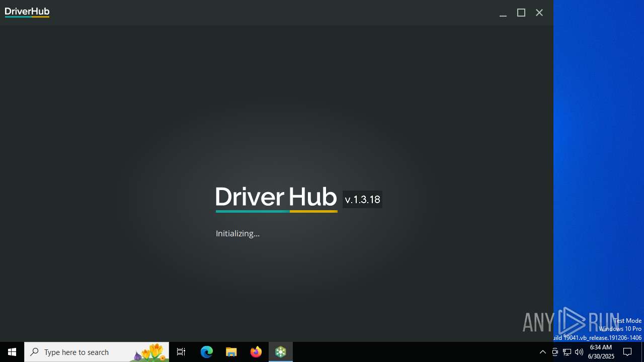Viewport: 644px width, 362px height.
Task: Click the Initializing... status text
Action: (237, 233)
